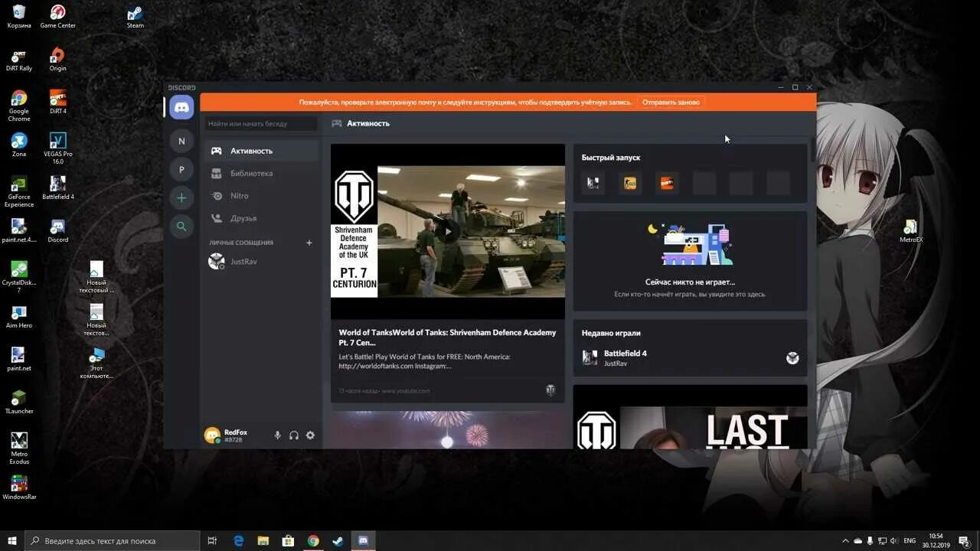The image size is (980, 551).
Task: Click the activity feed scrollbar
Action: [812, 149]
